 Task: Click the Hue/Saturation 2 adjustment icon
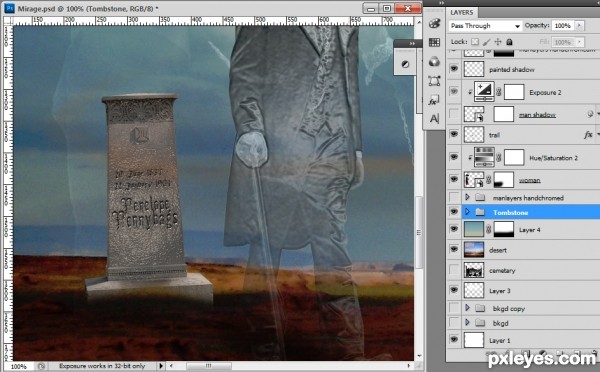pyautogui.click(x=484, y=157)
